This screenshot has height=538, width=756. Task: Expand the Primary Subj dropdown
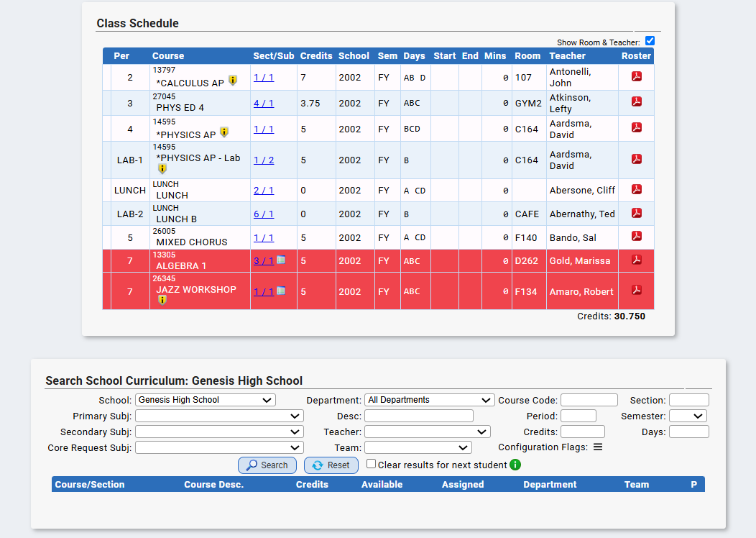pyautogui.click(x=219, y=416)
